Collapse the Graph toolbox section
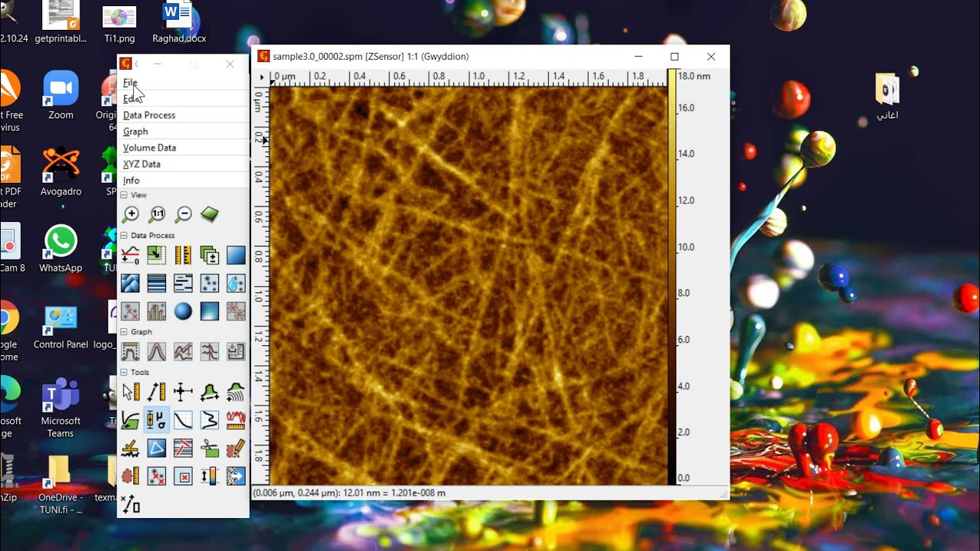The width and height of the screenshot is (980, 551). (124, 332)
